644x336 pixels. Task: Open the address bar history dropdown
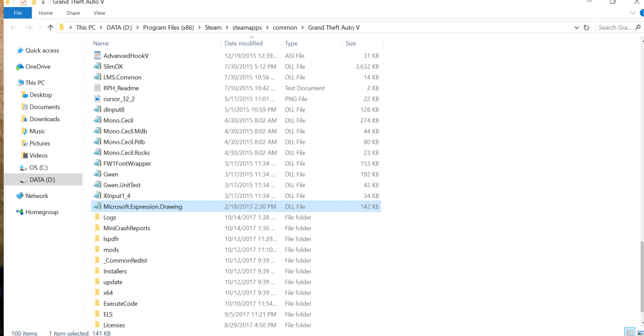576,28
